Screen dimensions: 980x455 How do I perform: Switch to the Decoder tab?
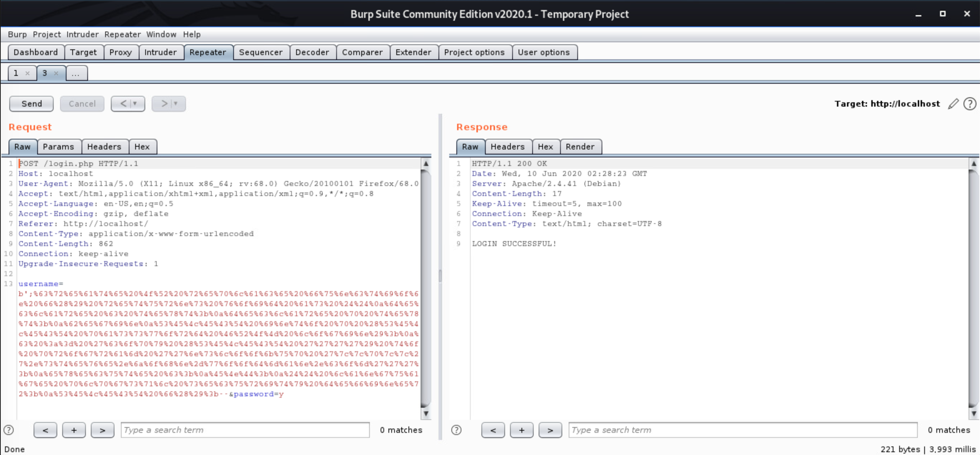pyautogui.click(x=312, y=52)
